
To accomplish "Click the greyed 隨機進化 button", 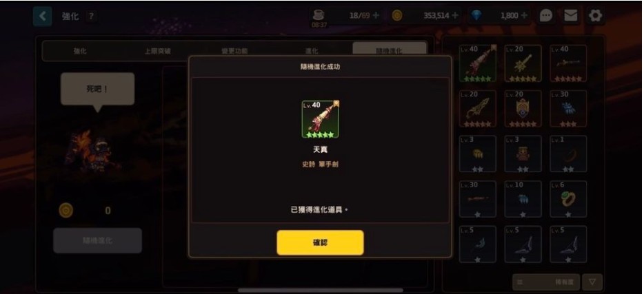I will (x=97, y=241).
